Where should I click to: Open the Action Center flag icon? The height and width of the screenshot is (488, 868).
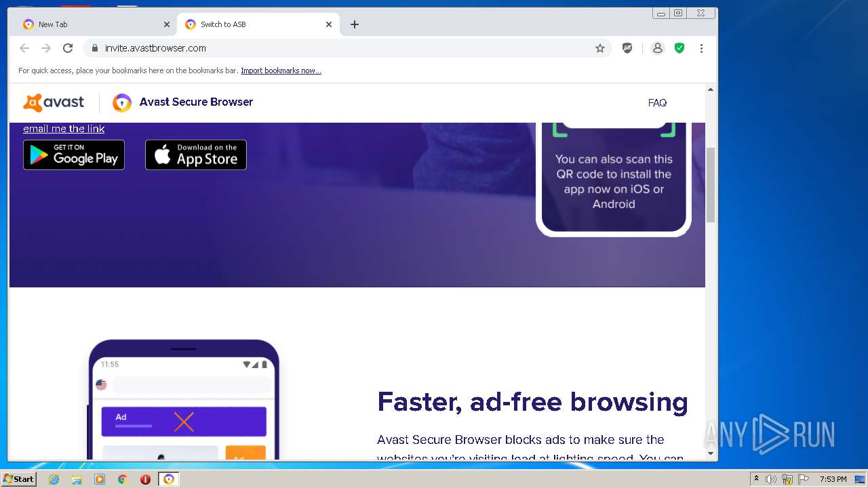[x=804, y=479]
